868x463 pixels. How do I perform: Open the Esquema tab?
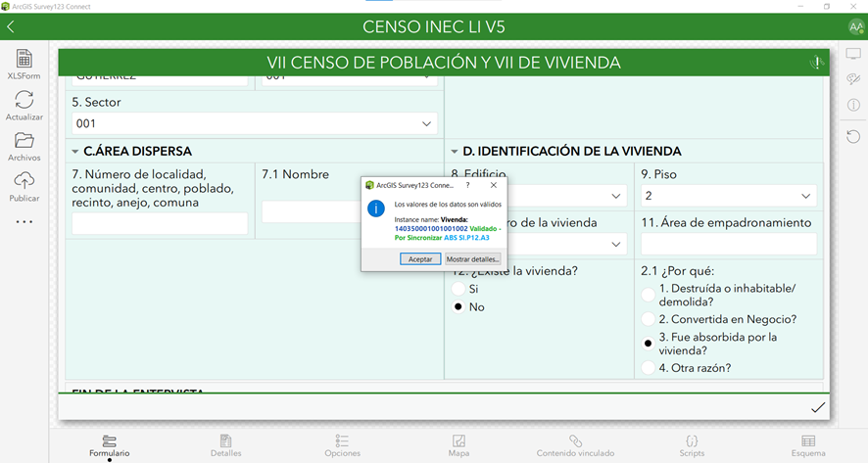pos(808,446)
